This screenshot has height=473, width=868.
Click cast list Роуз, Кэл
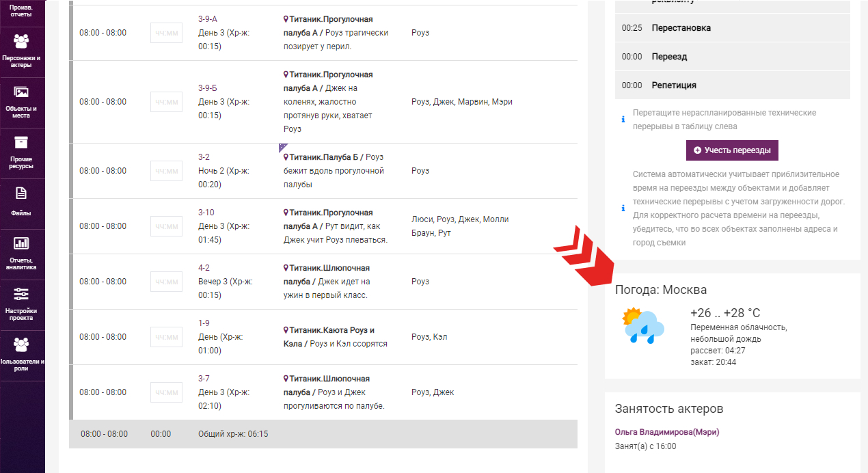pos(429,337)
